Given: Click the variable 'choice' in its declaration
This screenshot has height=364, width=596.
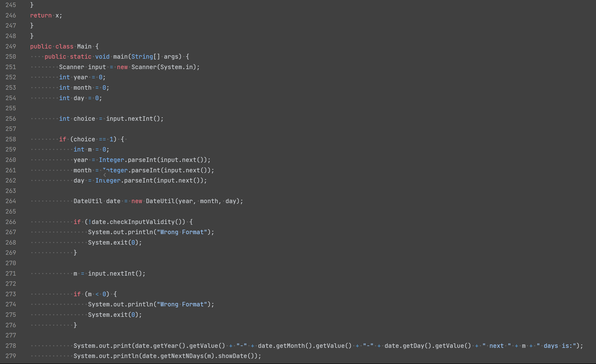Looking at the screenshot, I should click(x=84, y=119).
